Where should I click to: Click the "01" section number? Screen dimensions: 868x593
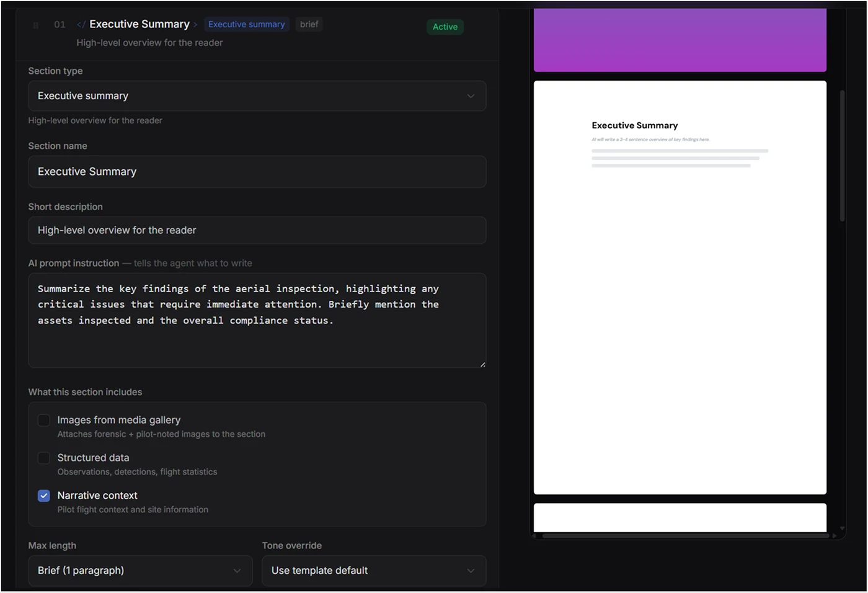click(60, 25)
